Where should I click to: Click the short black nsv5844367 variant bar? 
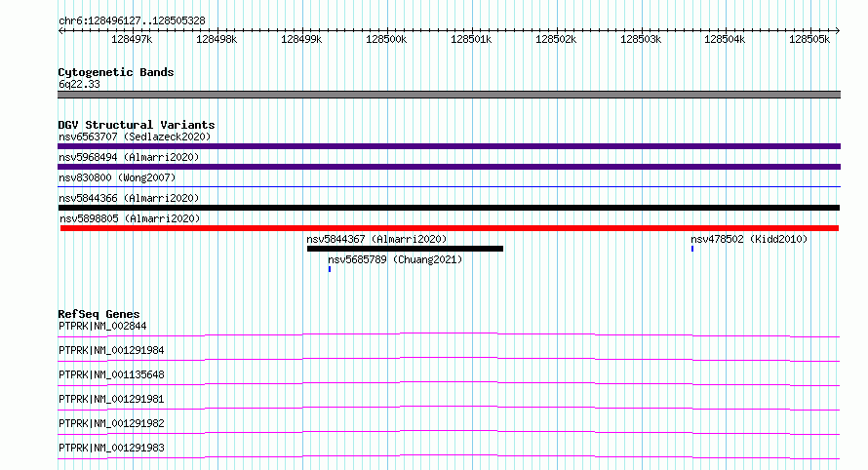tap(405, 249)
